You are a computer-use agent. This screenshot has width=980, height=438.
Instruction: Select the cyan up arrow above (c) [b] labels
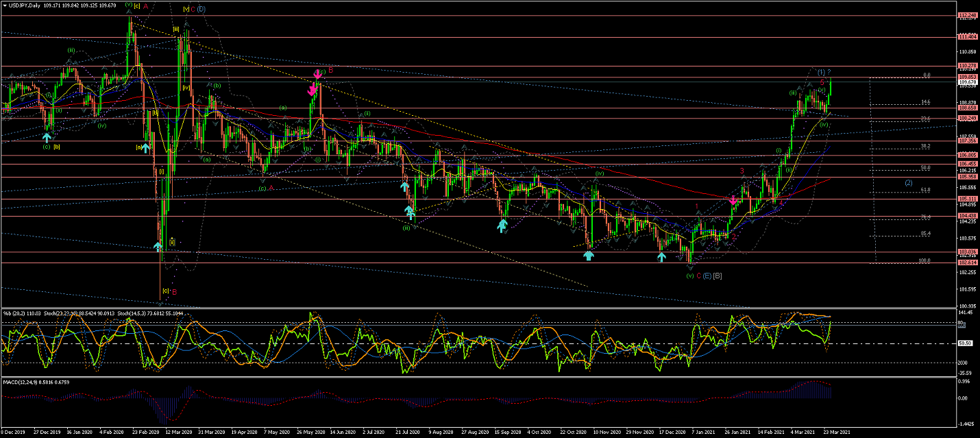[47, 138]
